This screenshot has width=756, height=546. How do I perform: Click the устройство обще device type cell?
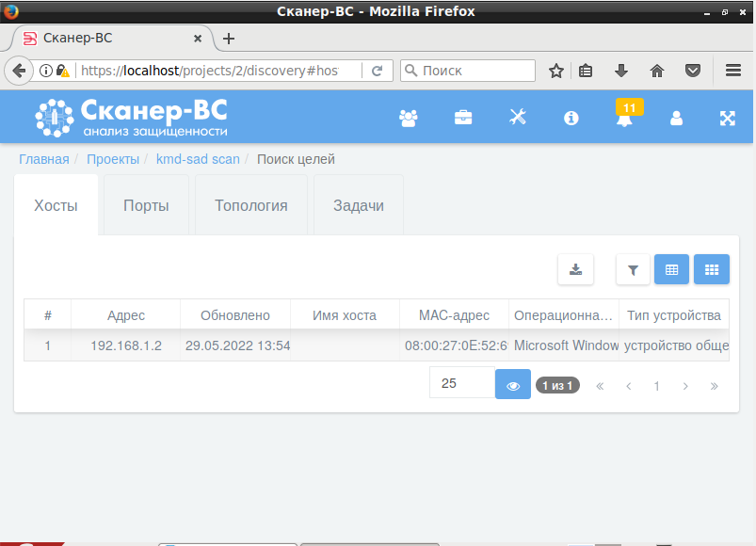[x=674, y=345]
